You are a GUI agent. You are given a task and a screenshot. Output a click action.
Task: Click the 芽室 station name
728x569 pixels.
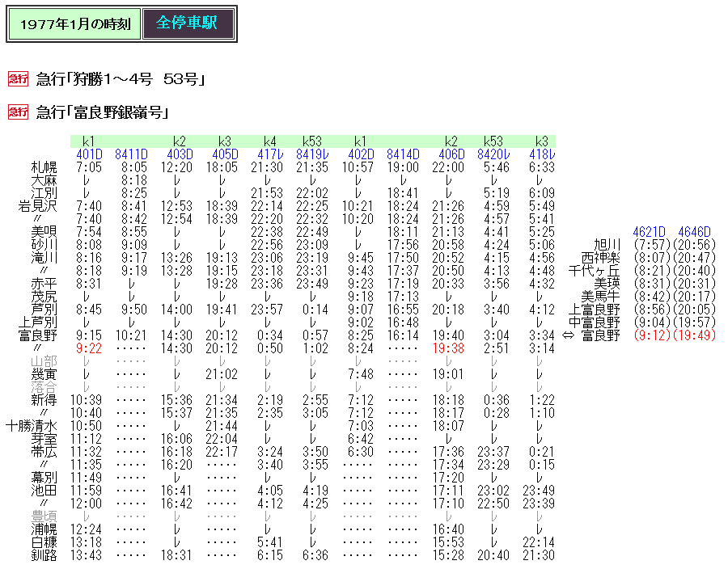point(44,439)
